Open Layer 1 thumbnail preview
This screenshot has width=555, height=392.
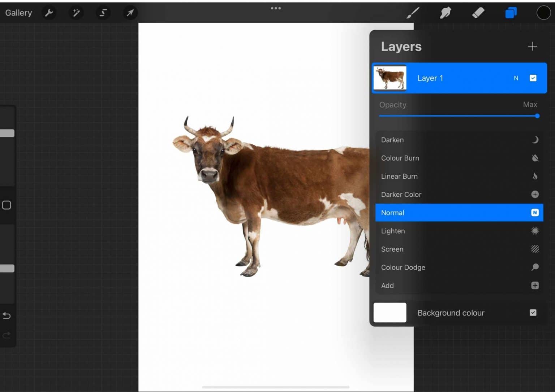(390, 78)
